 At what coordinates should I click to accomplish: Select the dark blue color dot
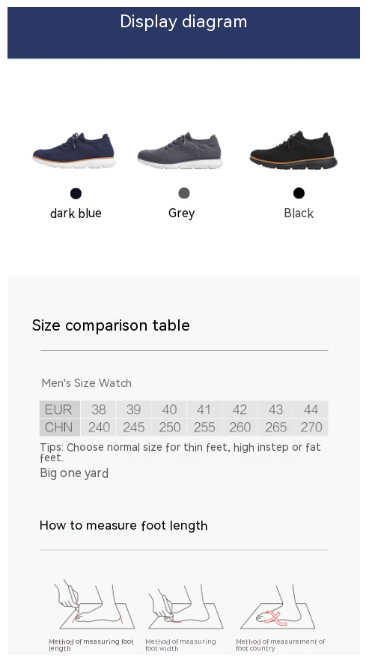pyautogui.click(x=76, y=194)
